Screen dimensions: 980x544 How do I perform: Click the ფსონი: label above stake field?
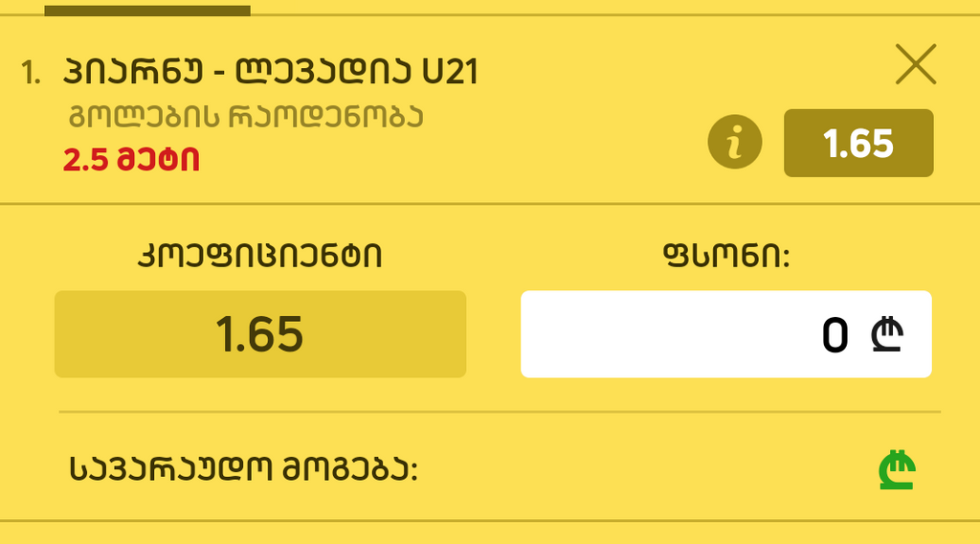coord(725,257)
